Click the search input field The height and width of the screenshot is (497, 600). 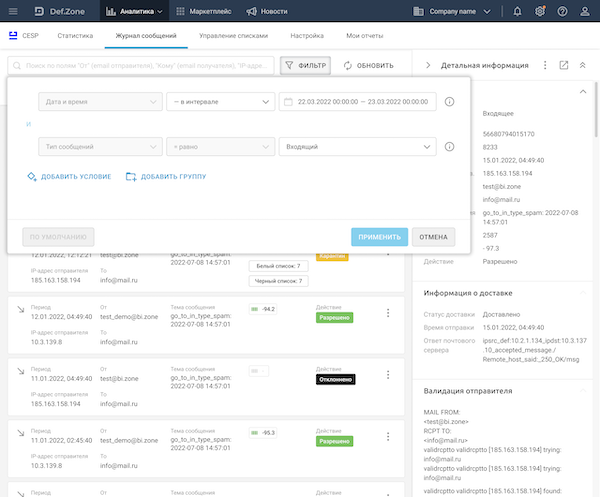(141, 65)
